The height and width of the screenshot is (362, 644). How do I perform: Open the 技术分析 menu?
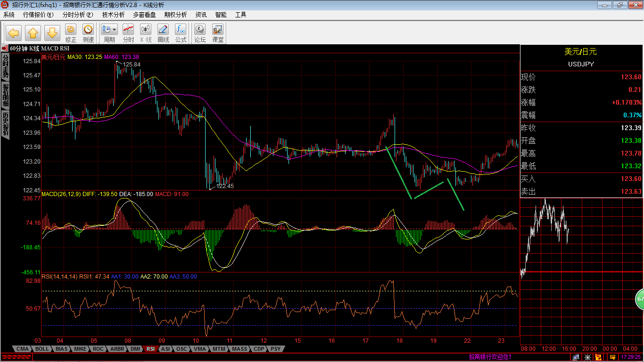(x=114, y=15)
